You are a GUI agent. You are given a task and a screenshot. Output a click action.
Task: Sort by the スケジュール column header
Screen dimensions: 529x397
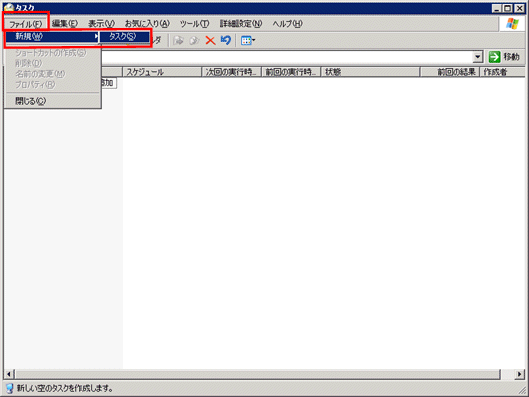click(162, 72)
